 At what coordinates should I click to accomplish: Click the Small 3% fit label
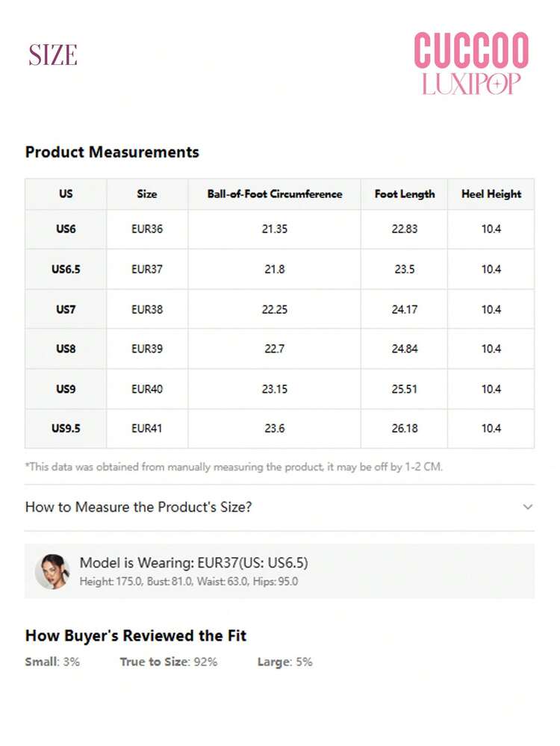(52, 662)
